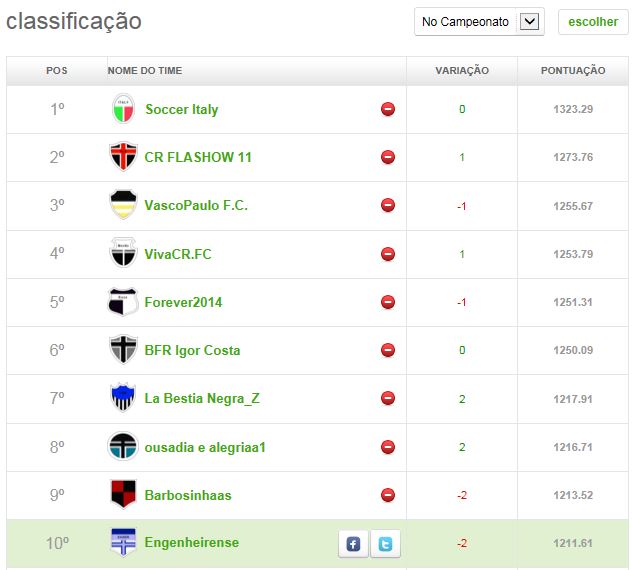Image resolution: width=632 pixels, height=570 pixels.
Task: Click the VascoPaulo F.C. team shield
Action: [122, 205]
